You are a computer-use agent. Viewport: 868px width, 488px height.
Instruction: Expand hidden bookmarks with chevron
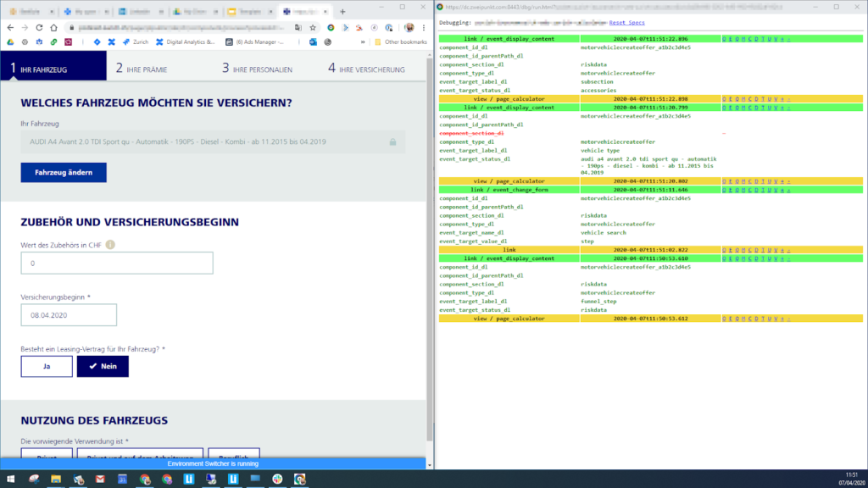click(363, 42)
